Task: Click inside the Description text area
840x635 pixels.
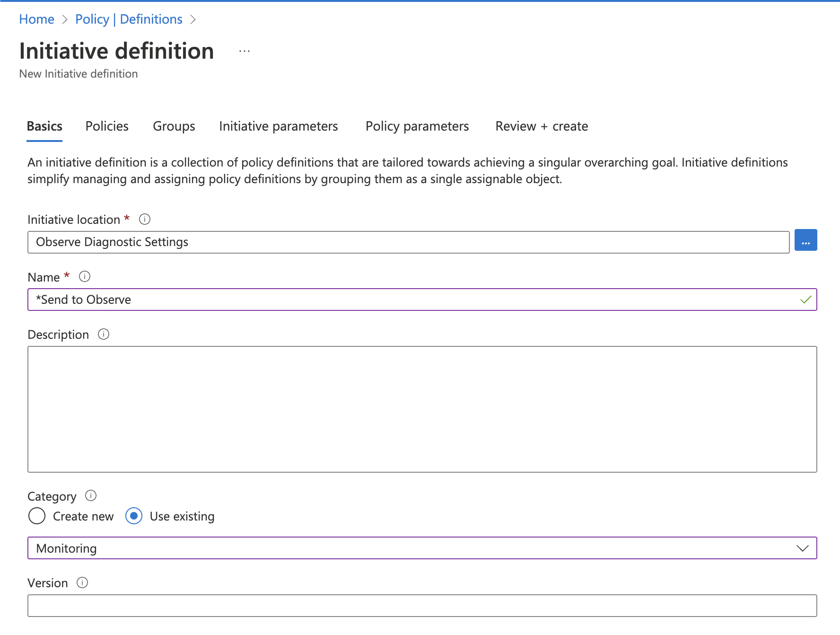Action: tap(422, 409)
